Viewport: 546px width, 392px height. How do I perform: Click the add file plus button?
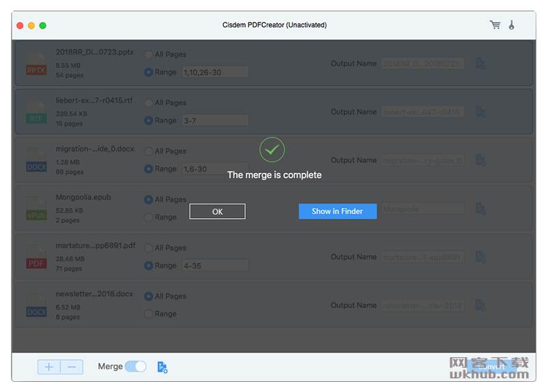click(x=49, y=367)
